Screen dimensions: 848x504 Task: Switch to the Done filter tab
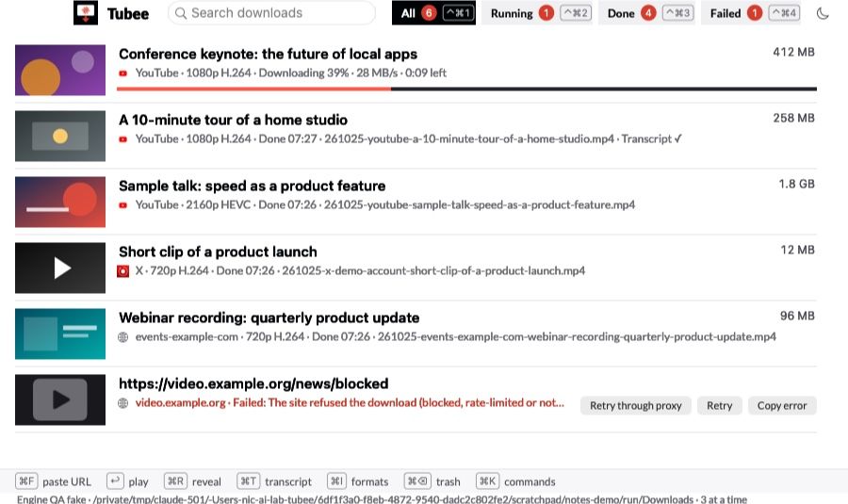point(646,13)
